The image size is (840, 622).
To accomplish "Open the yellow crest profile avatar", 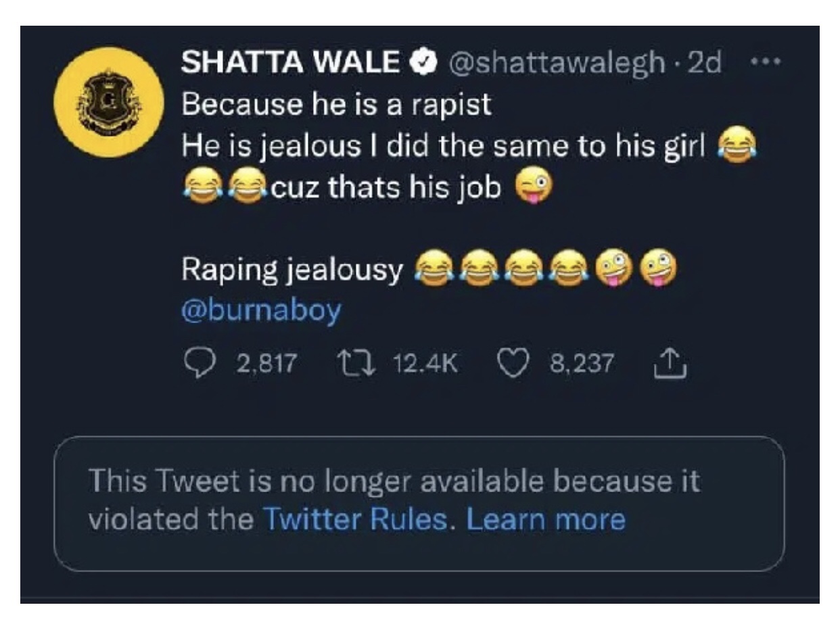I will [x=109, y=103].
